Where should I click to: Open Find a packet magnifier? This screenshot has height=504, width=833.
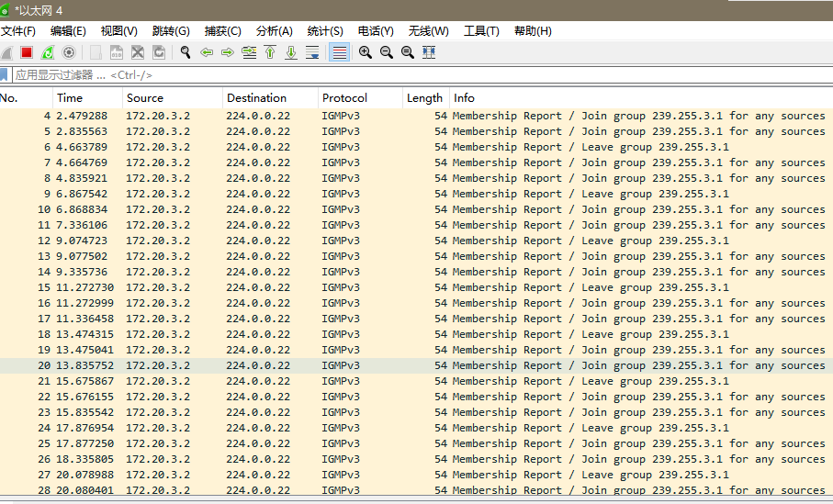186,52
